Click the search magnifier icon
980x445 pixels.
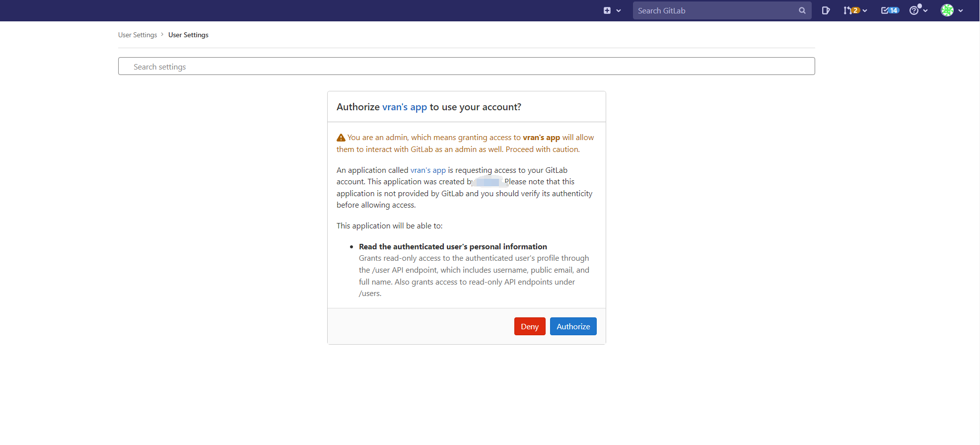(x=802, y=10)
